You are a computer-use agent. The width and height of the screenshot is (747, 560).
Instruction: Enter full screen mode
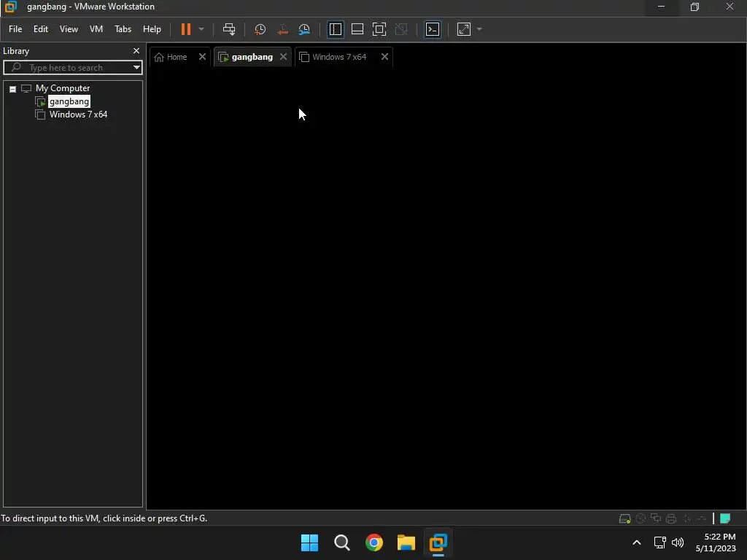(x=379, y=29)
